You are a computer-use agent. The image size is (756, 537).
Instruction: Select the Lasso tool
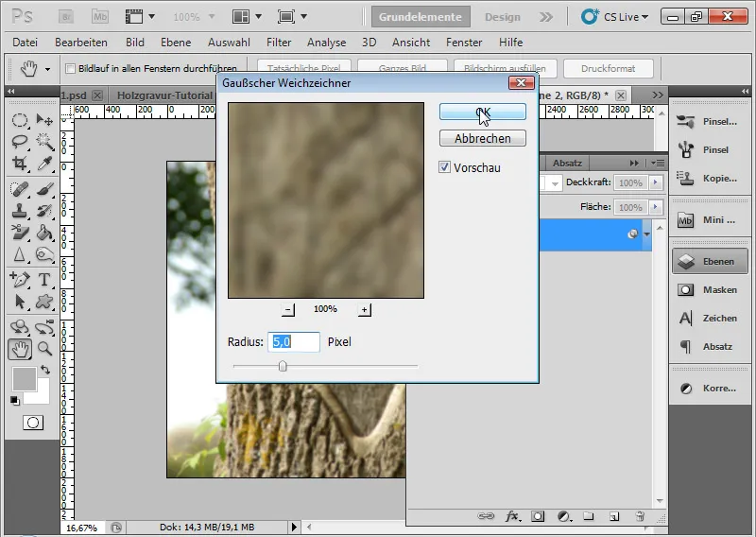pyautogui.click(x=19, y=142)
